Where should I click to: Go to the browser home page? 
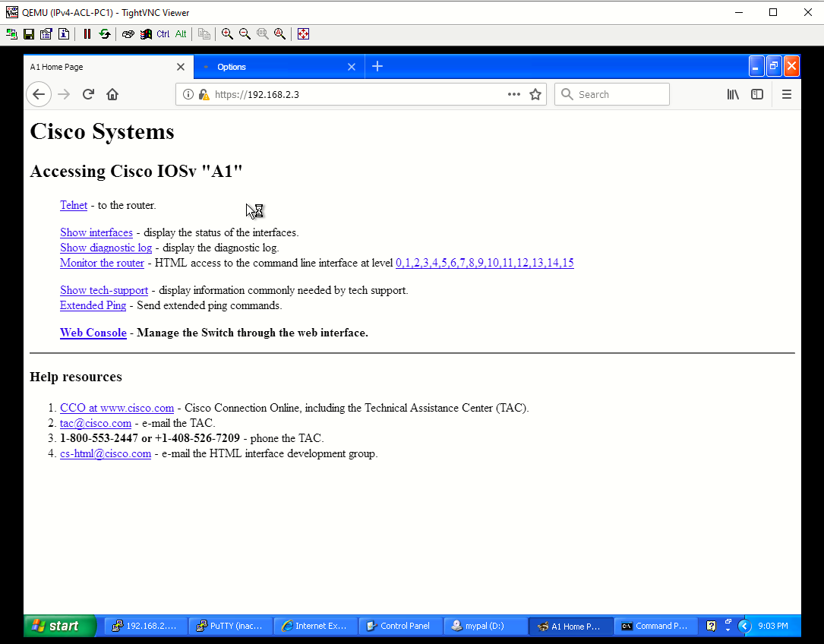(112, 94)
